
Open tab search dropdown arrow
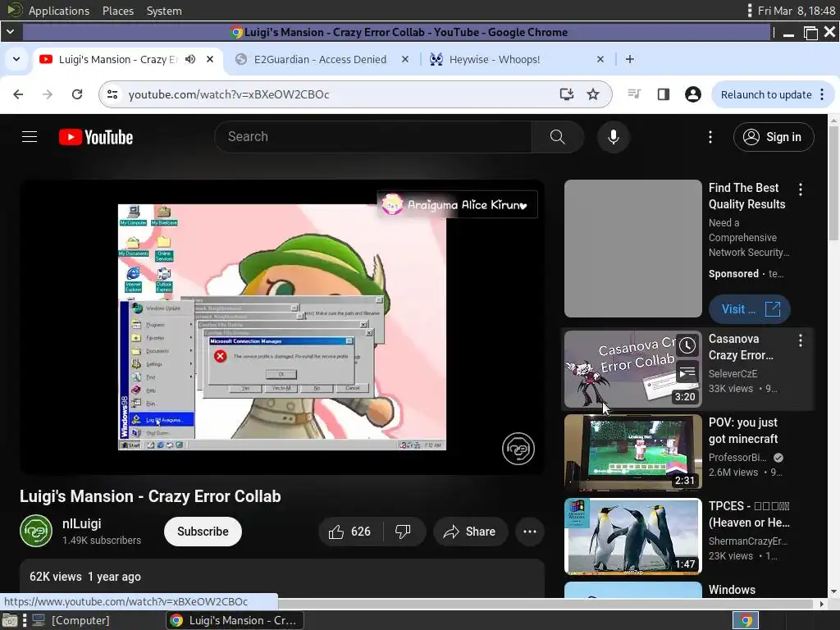coord(16,59)
